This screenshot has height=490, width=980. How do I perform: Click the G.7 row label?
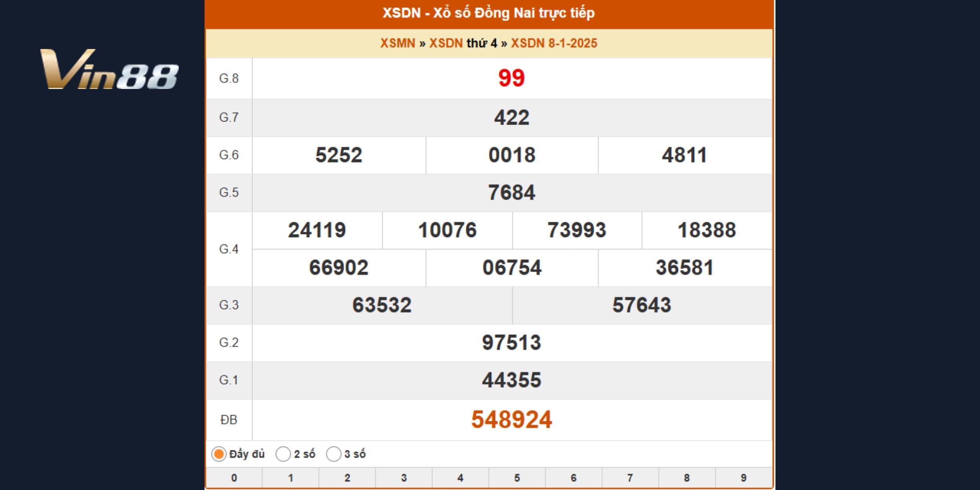(229, 117)
